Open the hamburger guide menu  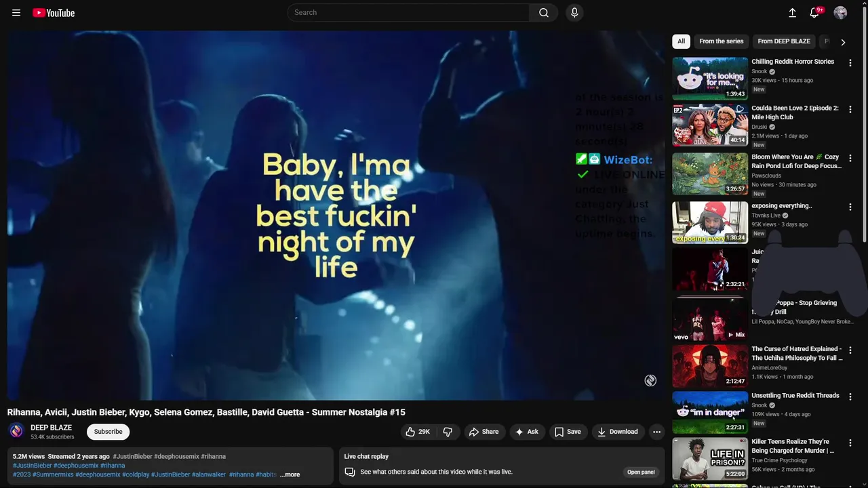coord(16,13)
